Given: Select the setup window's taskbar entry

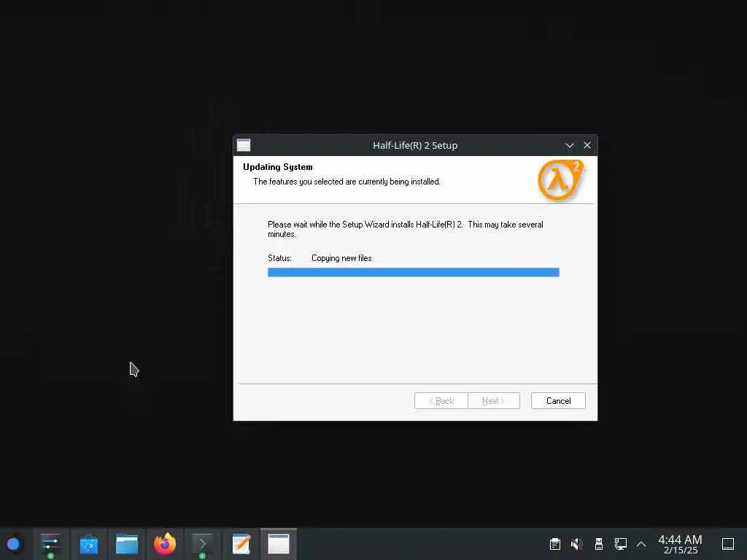Looking at the screenshot, I should pos(279,544).
